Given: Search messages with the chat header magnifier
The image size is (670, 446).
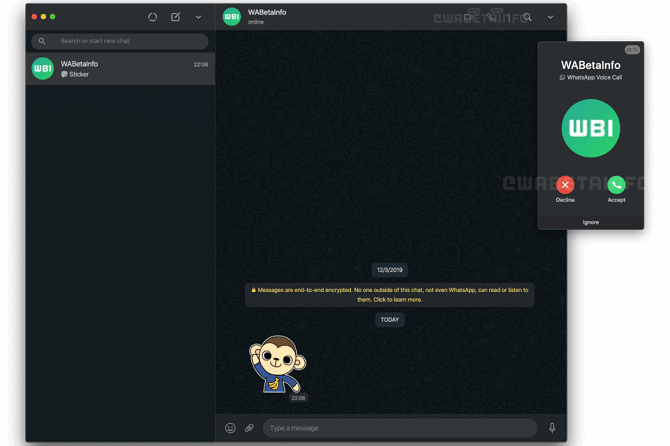Looking at the screenshot, I should (x=528, y=17).
